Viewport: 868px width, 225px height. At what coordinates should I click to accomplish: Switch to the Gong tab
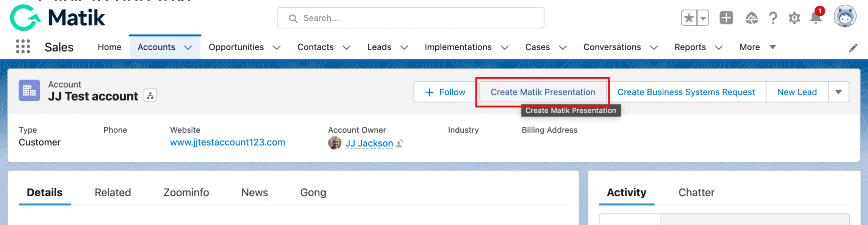[x=313, y=193]
